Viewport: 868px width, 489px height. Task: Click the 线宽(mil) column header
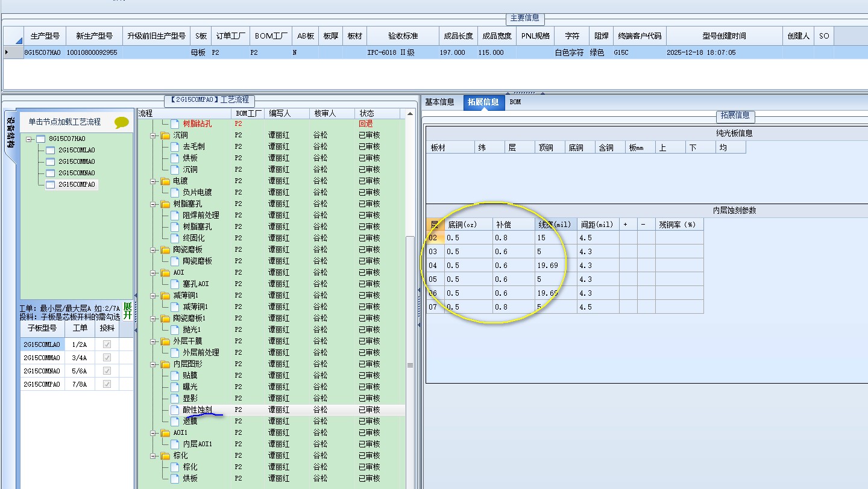[556, 224]
